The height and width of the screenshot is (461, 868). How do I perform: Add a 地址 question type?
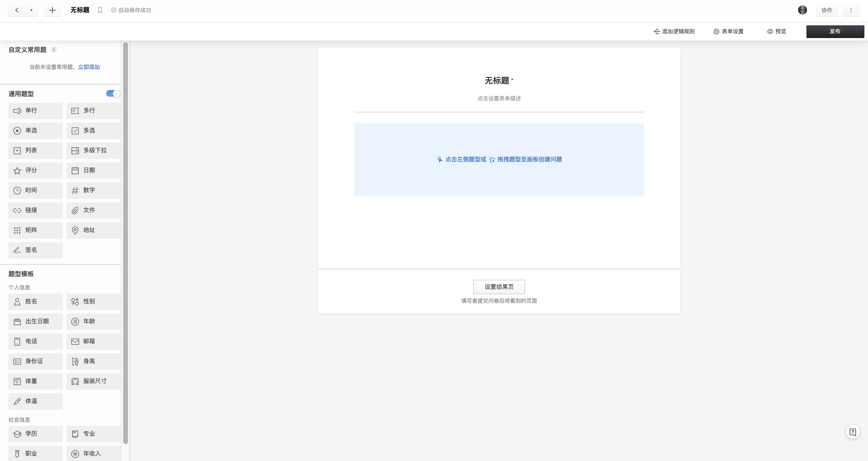click(93, 230)
